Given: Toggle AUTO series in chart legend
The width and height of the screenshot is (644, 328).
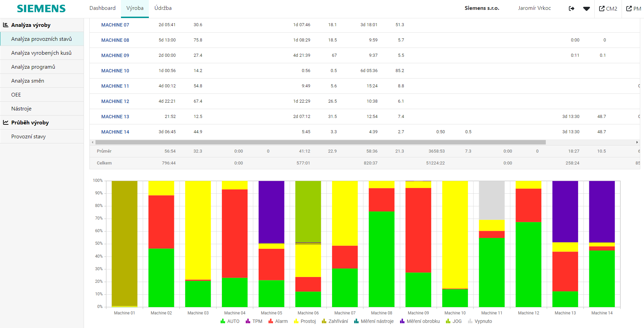Looking at the screenshot, I should [x=230, y=321].
